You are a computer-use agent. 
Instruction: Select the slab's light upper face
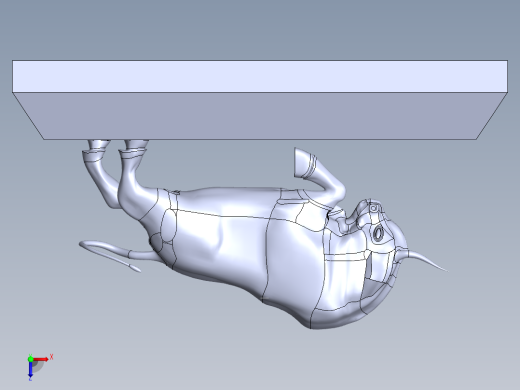[x=260, y=76]
